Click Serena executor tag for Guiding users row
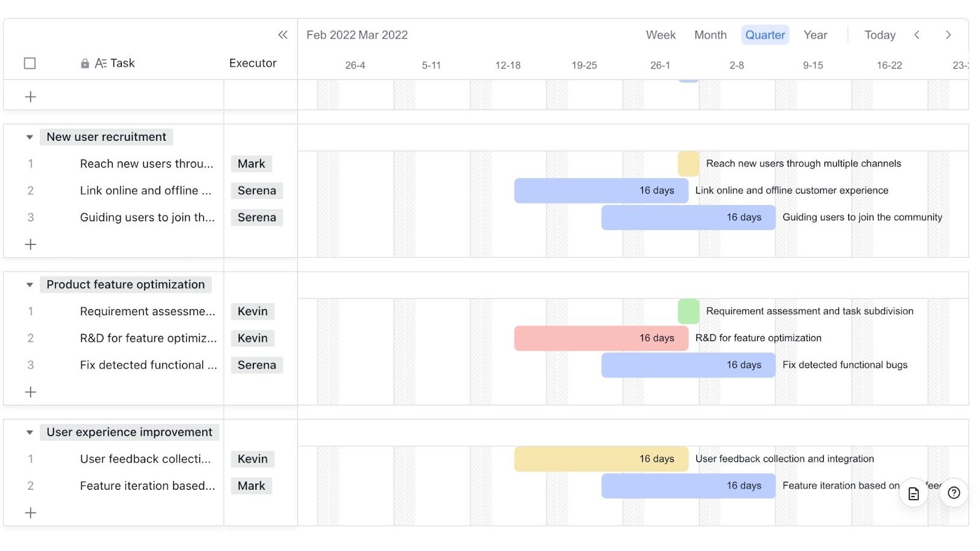Viewport: 980px width, 551px height. 257,217
